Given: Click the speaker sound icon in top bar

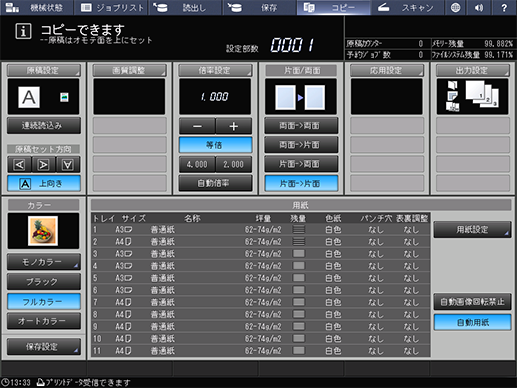Looking at the screenshot, I should (479, 8).
